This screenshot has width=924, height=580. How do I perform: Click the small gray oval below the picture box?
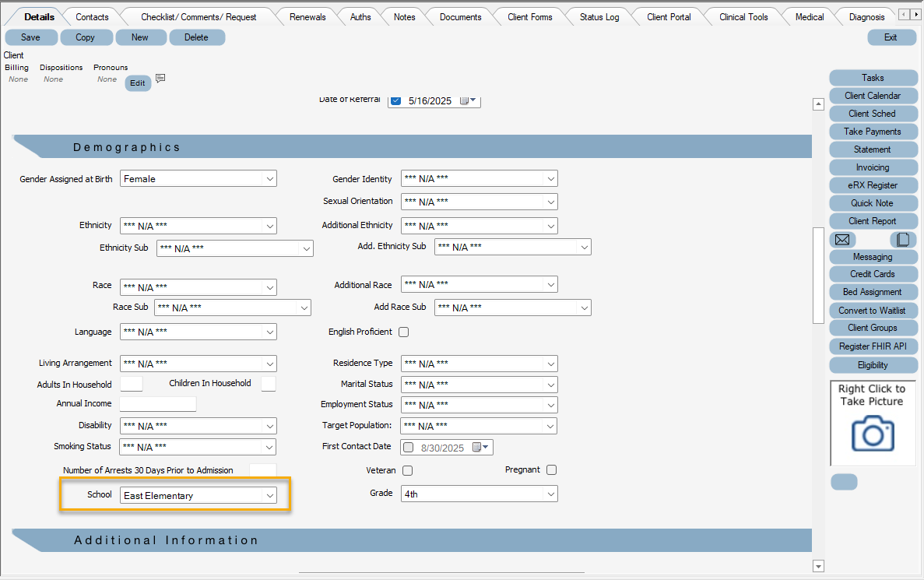pos(844,482)
